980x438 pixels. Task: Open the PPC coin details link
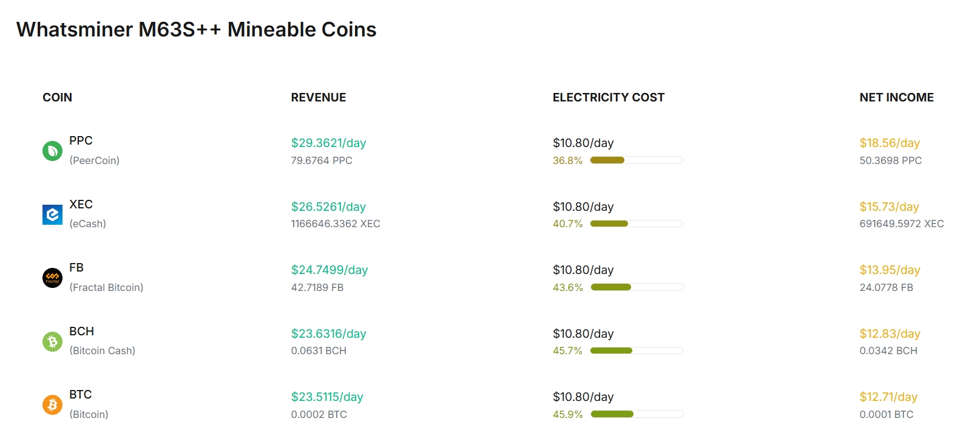coord(82,141)
